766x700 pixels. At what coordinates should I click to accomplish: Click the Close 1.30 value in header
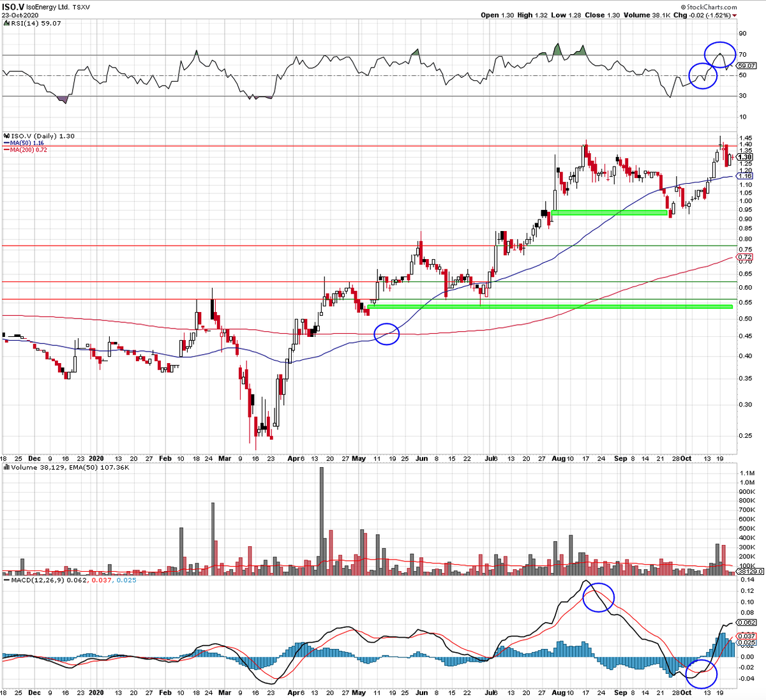602,15
